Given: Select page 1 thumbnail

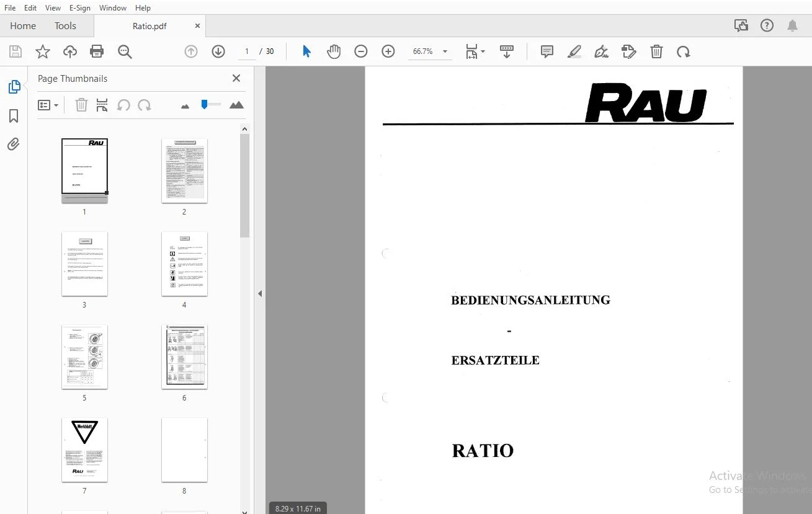Looking at the screenshot, I should click(84, 171).
